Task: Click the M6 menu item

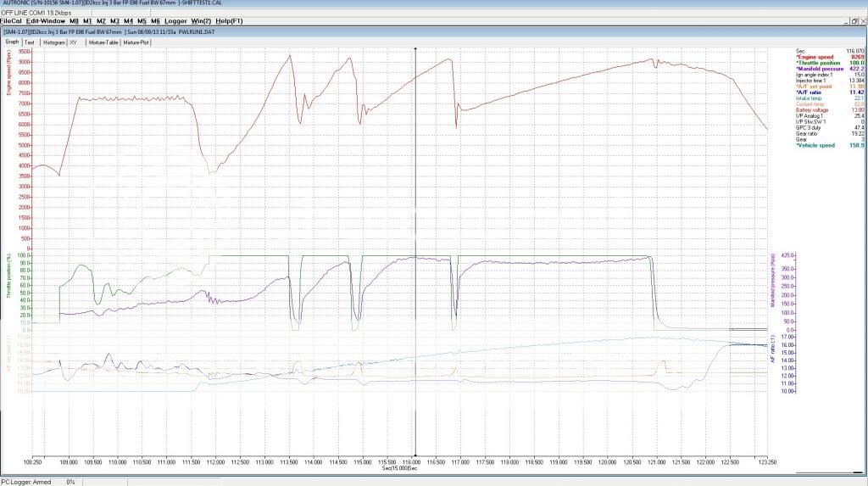Action: coord(155,20)
